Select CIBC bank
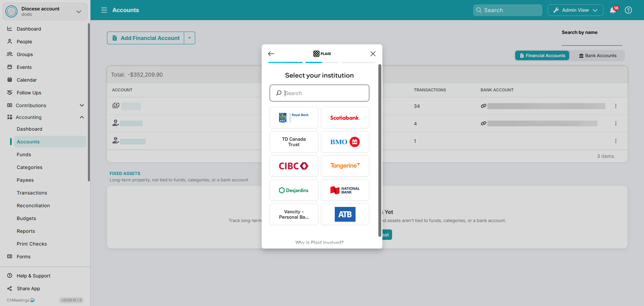 click(x=294, y=166)
